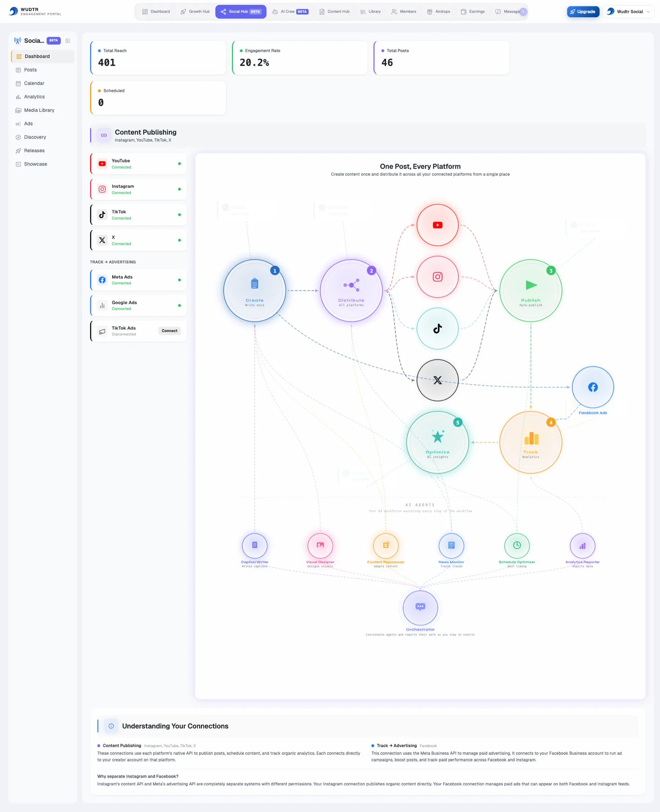This screenshot has height=812, width=660.
Task: Click the Total Reach stat card
Action: point(158,58)
